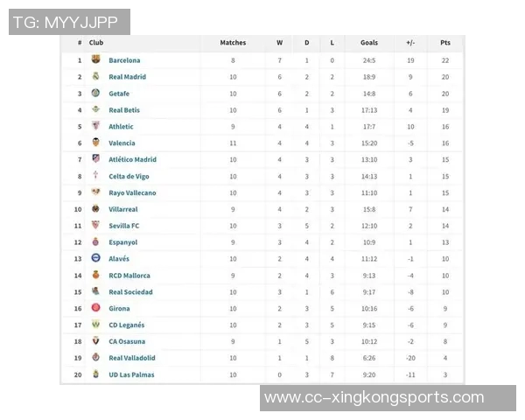Screen dimensions: 525x420
Task: Sort table by Matches column header
Action: pos(233,43)
